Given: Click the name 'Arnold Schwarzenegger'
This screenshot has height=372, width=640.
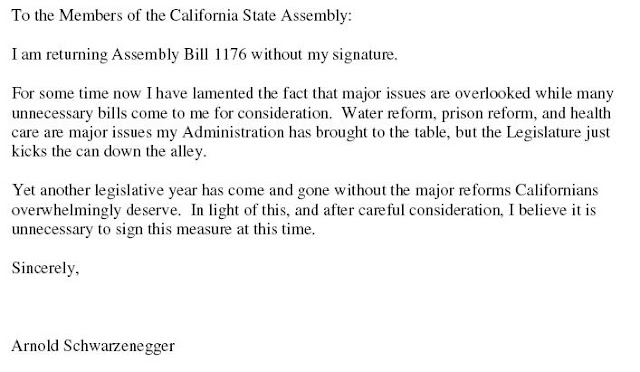Looking at the screenshot, I should (93, 346).
